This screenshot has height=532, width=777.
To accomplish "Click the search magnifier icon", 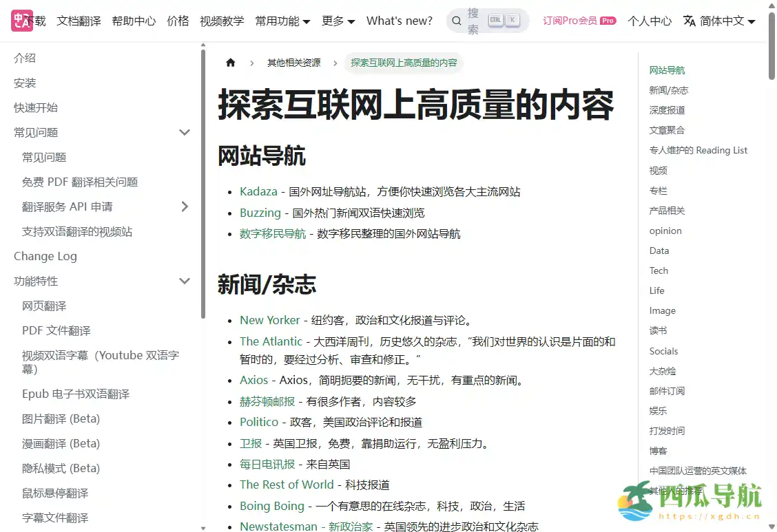I will 456,21.
